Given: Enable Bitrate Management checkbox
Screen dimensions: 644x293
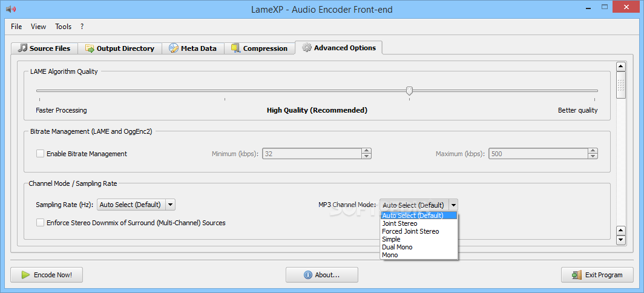Looking at the screenshot, I should [40, 154].
